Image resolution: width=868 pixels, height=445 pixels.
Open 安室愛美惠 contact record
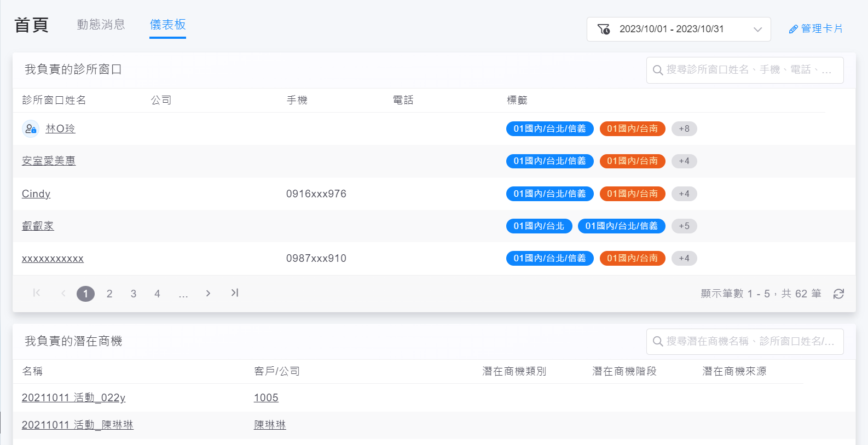49,161
